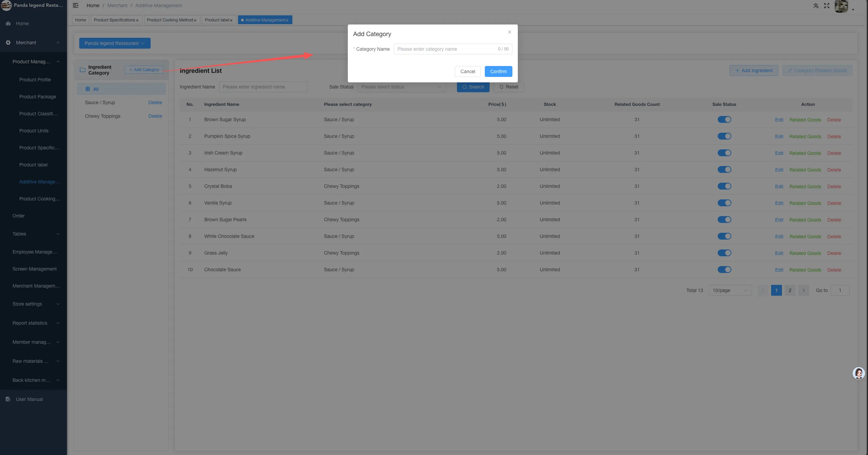Click the Reset button
The width and height of the screenshot is (868, 455).
[509, 87]
